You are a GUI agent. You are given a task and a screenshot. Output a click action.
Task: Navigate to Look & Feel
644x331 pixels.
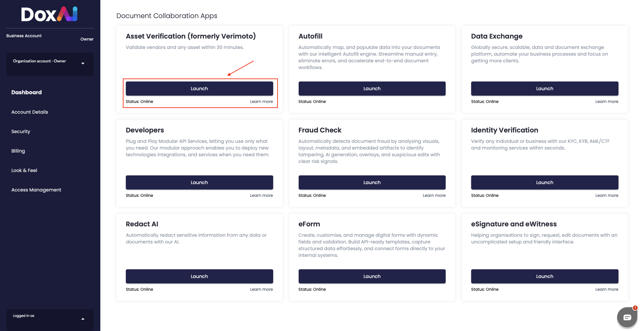point(24,170)
